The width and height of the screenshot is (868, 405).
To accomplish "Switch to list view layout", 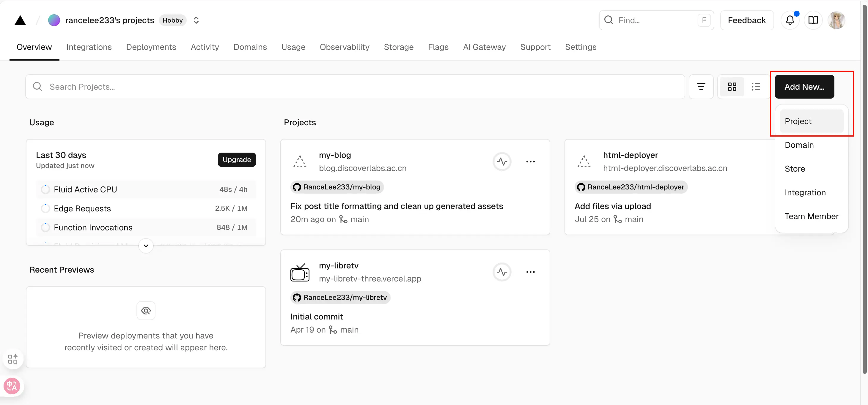I will point(756,87).
